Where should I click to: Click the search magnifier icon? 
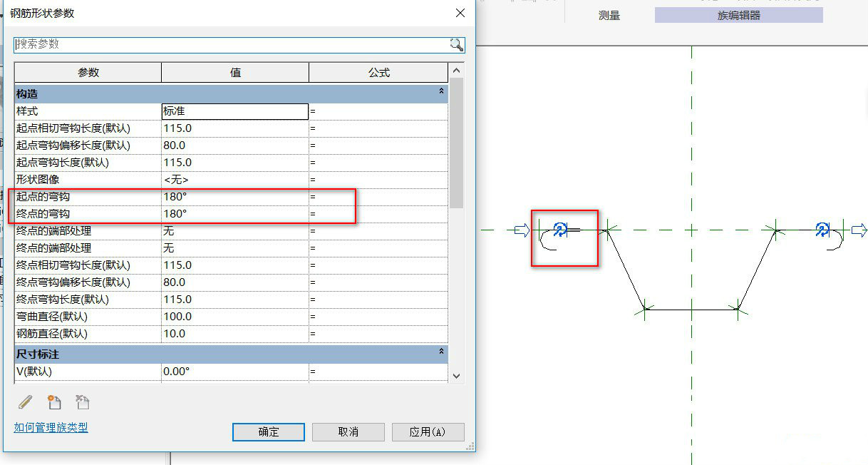point(456,44)
